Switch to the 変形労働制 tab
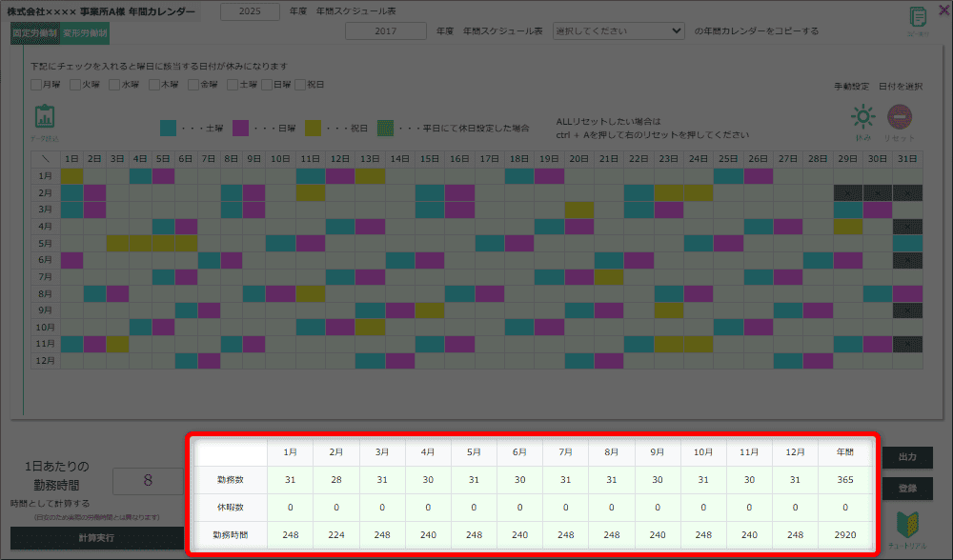The width and height of the screenshot is (953, 560). tap(85, 33)
